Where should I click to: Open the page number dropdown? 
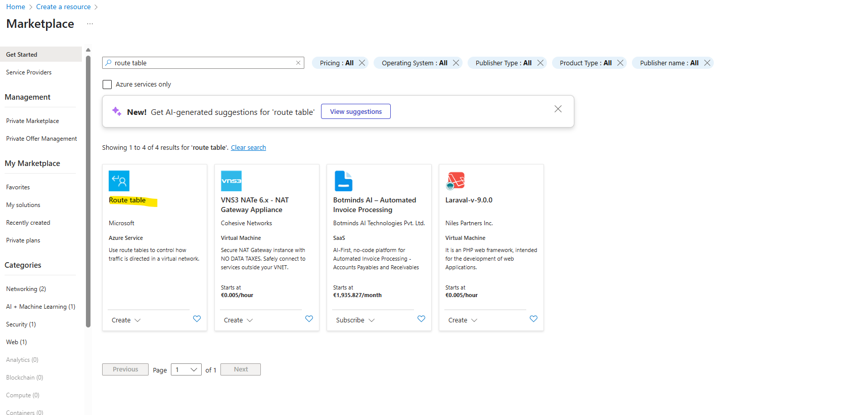(186, 369)
